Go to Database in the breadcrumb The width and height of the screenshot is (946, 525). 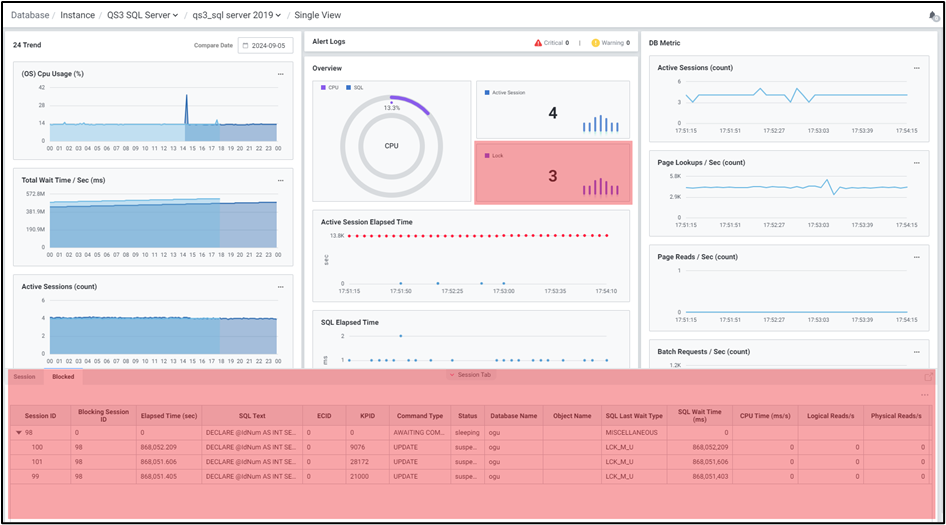point(30,15)
